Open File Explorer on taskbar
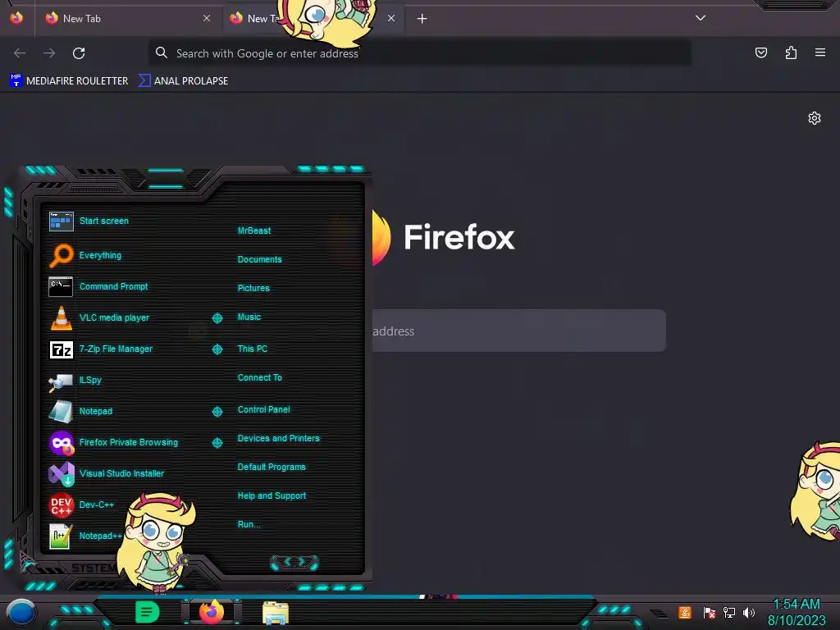This screenshot has height=630, width=840. coord(276,613)
